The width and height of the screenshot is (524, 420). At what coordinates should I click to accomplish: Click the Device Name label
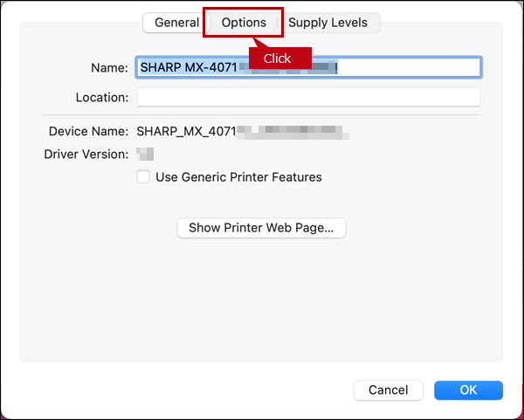coord(88,132)
